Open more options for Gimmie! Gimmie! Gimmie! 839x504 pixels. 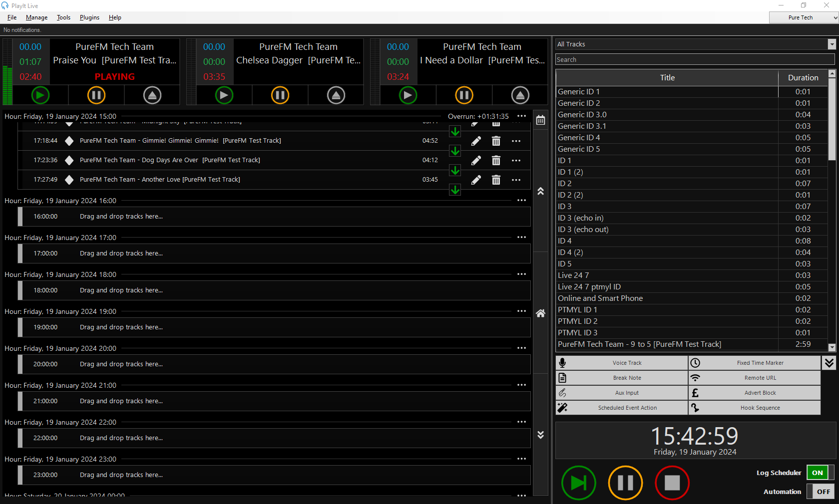click(516, 141)
